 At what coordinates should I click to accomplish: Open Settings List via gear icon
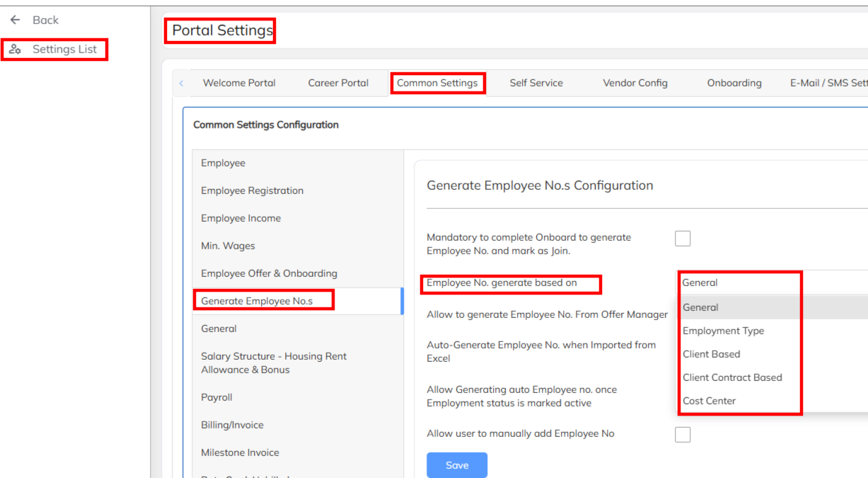tap(16, 50)
